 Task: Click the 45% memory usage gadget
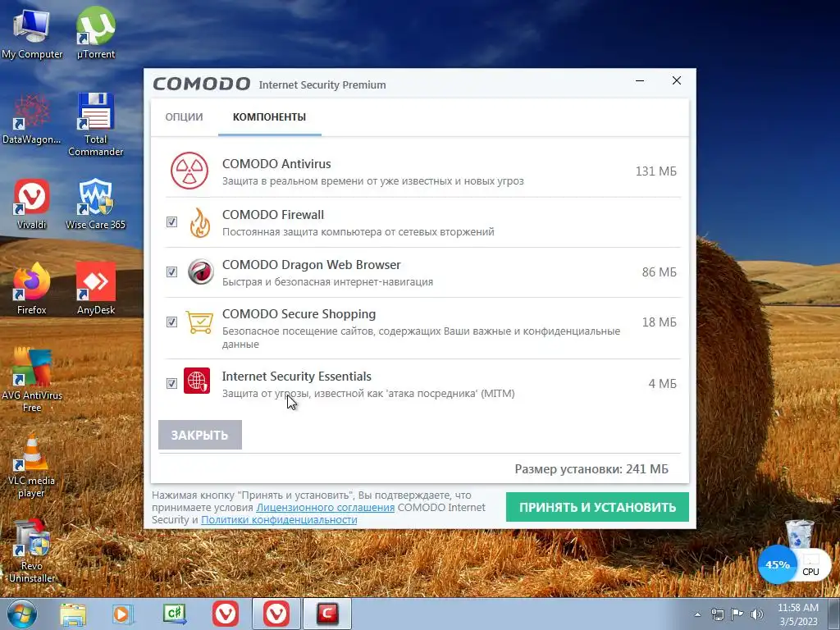click(778, 564)
